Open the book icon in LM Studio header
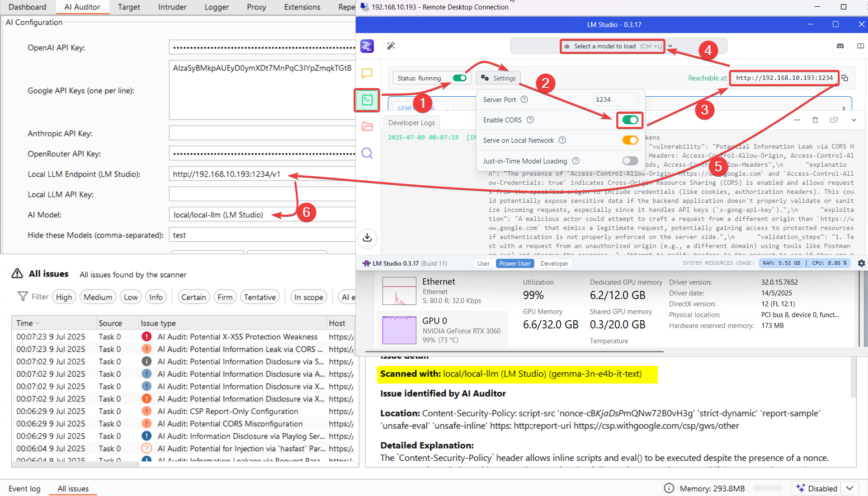 pos(860,46)
